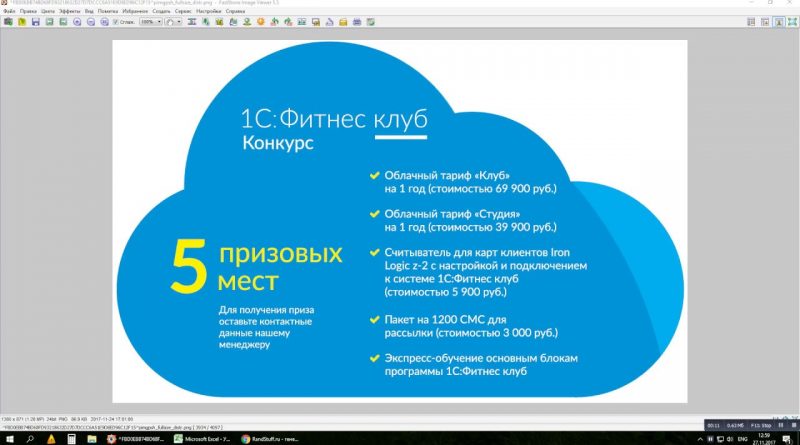The image size is (800, 445).
Task: Show hidden tray icons chevron
Action: pos(700,439)
